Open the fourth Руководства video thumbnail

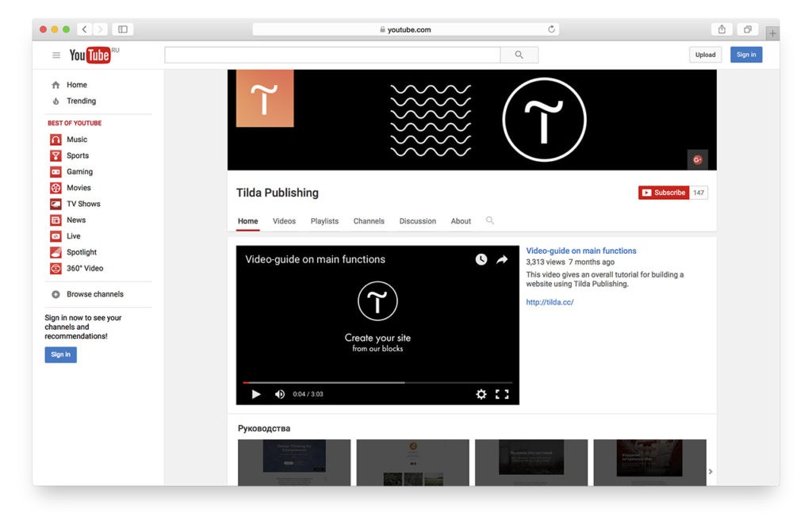click(650, 462)
